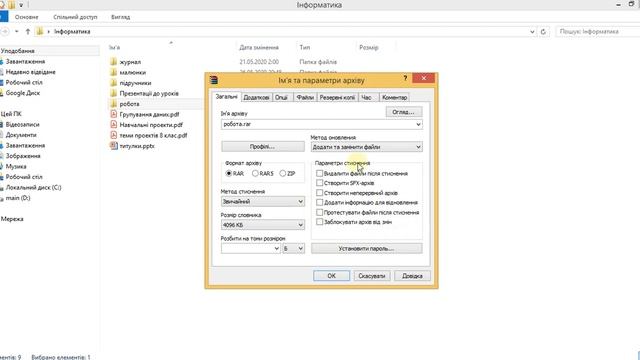The width and height of the screenshot is (640, 360).
Task: Open main (D:) drive in sidebar
Action: (x=18, y=198)
